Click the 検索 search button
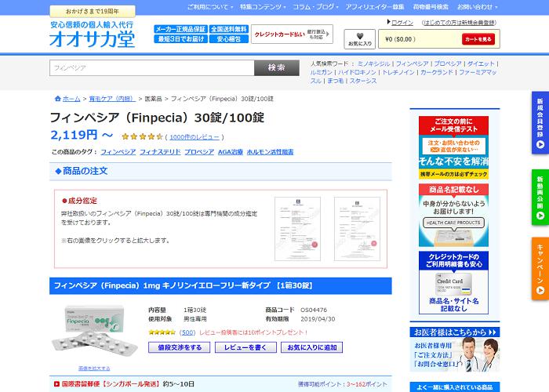Viewport: 549px width, 392px height. point(277,68)
